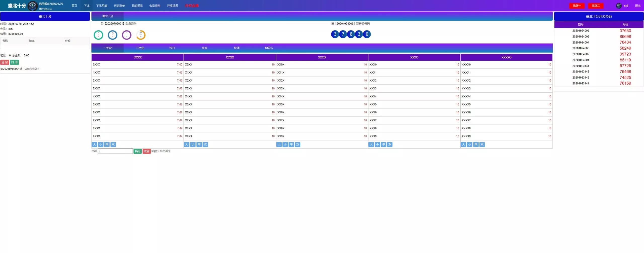Click the green 确定 button

[137, 151]
